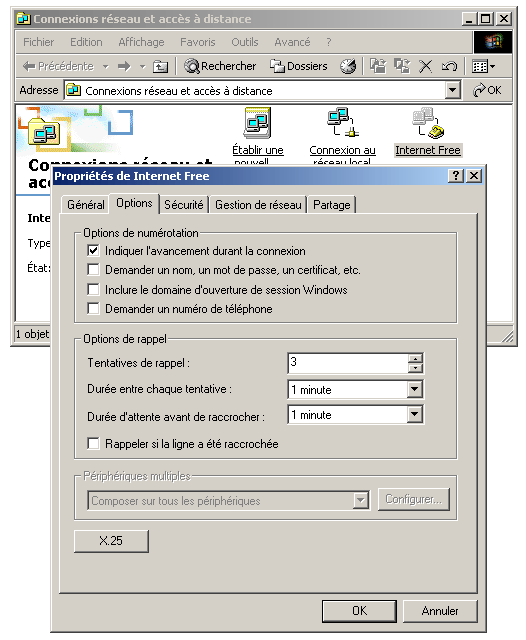Increase Tentatives de rappel with up arrow
Viewport: 526px width, 640px height.
click(x=415, y=358)
